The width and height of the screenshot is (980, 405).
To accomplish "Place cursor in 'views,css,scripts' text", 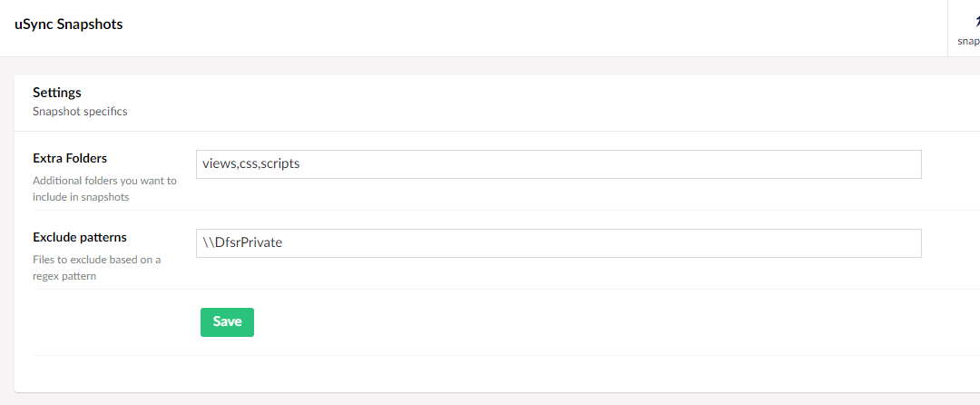I will [251, 164].
